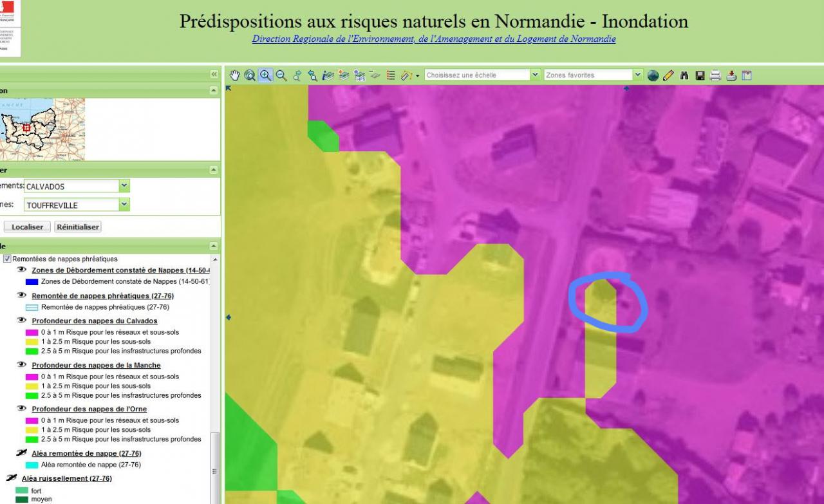This screenshot has height=504, width=824.
Task: Open the binoculars search tool
Action: (x=684, y=75)
